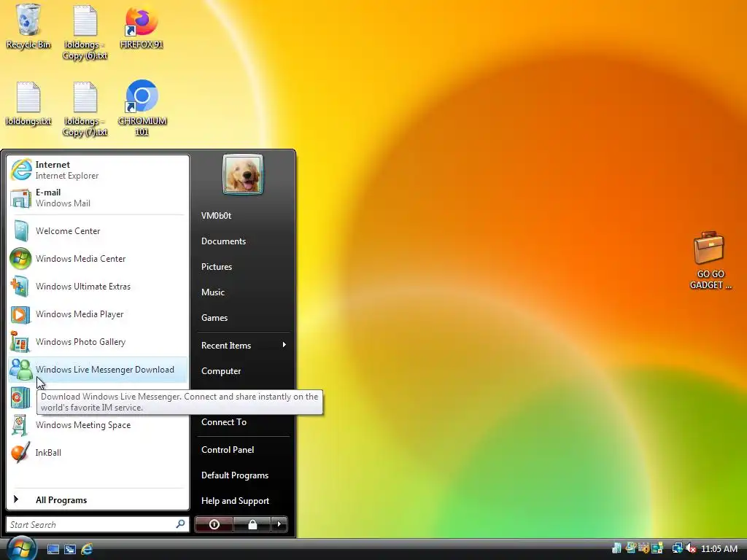Lock the computer with lock button
Image resolution: width=747 pixels, height=560 pixels.
(x=252, y=524)
